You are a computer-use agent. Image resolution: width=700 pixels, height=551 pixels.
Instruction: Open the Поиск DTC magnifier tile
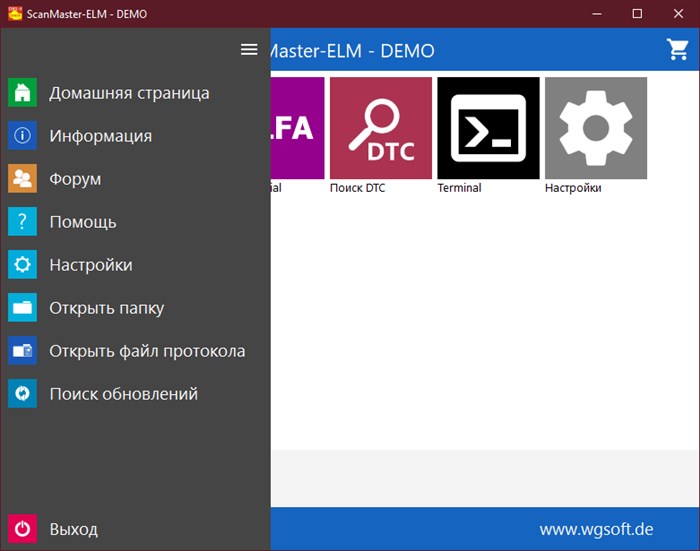[x=381, y=128]
